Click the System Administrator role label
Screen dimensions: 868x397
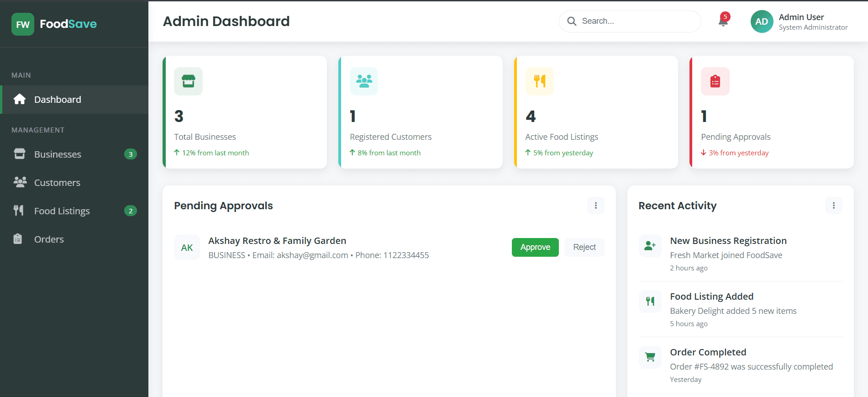point(813,27)
